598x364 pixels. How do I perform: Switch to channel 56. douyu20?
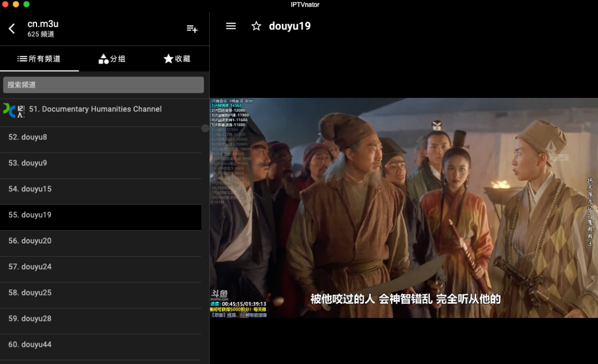(x=37, y=241)
